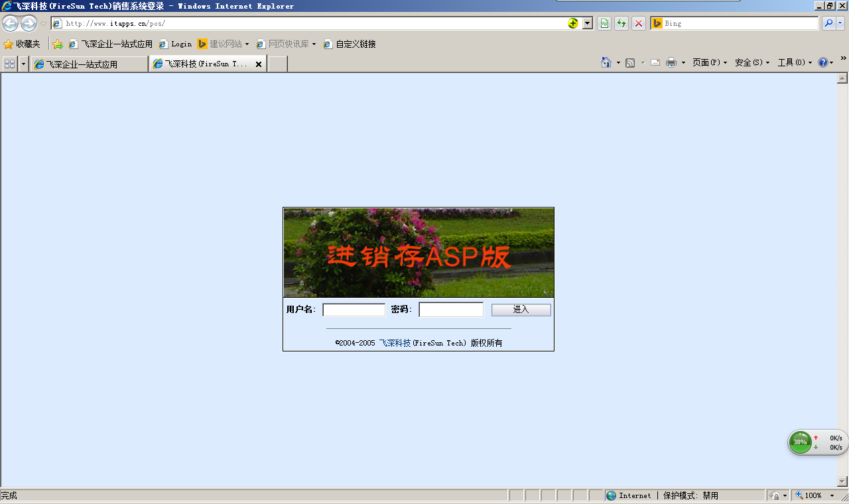849x504 pixels.
Task: Click the printer icon in command bar
Action: click(671, 62)
